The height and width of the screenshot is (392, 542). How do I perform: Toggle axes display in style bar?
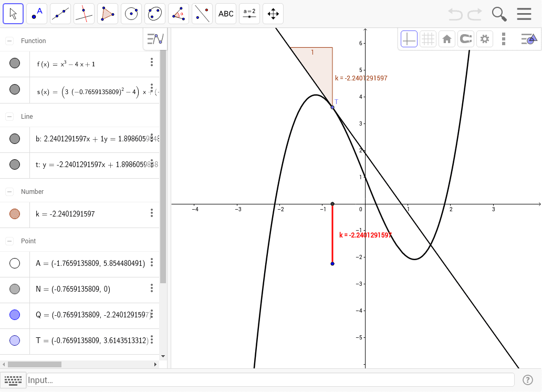[x=409, y=39]
